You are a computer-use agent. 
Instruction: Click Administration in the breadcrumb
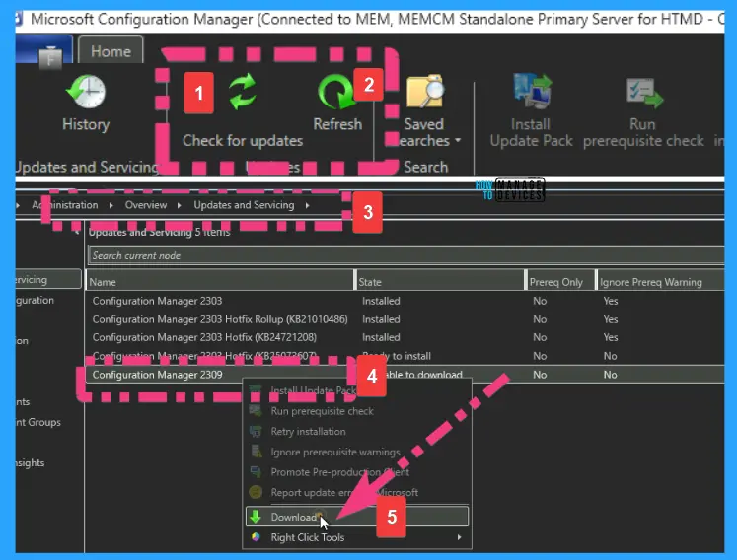tap(65, 205)
